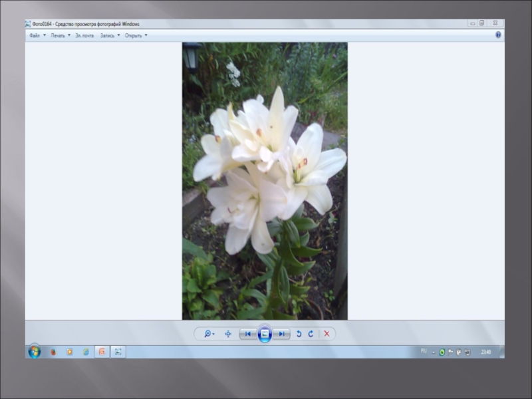Image resolution: width=532 pixels, height=399 pixels.
Task: Delete the photo with red X
Action: [x=327, y=334]
